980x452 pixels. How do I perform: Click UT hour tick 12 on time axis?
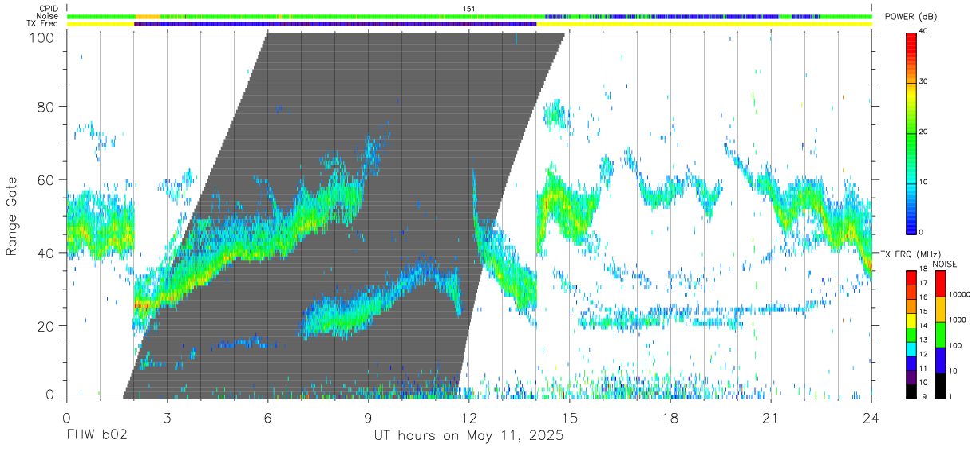pos(469,417)
